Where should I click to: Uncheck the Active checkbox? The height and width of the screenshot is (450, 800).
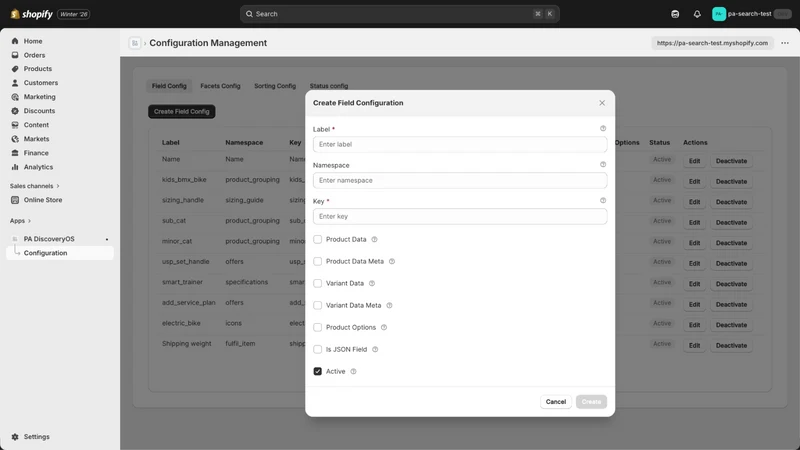click(317, 371)
